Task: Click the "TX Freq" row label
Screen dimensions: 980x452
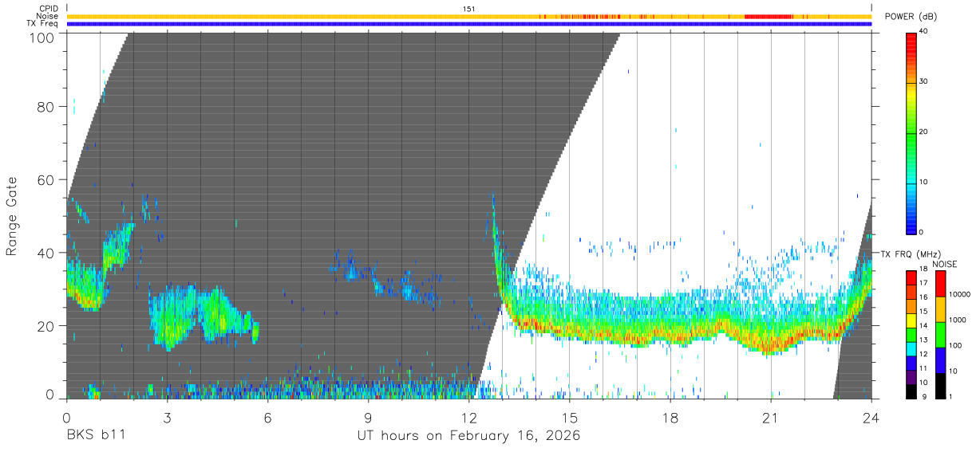Action: click(44, 24)
